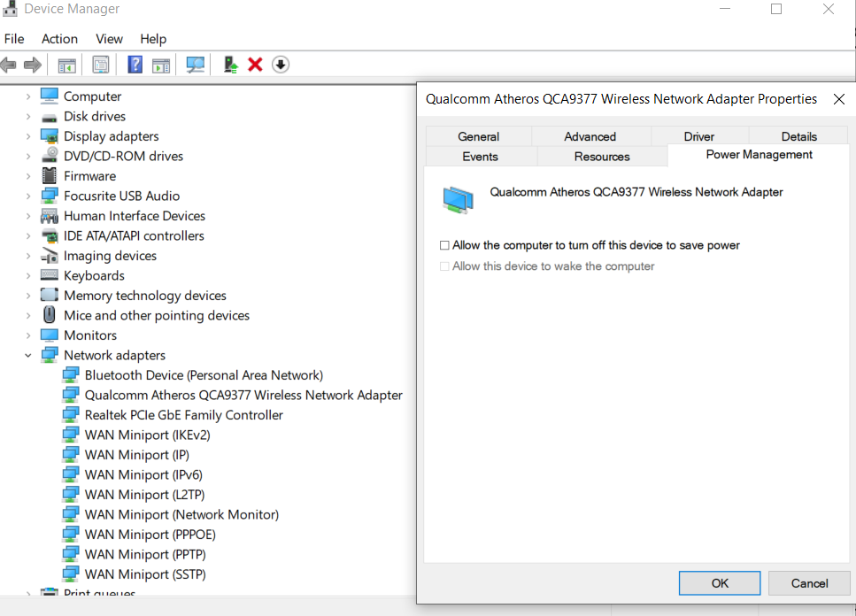Screen dimensions: 856x616
Task: Switch to the Details tab
Action: click(798, 136)
